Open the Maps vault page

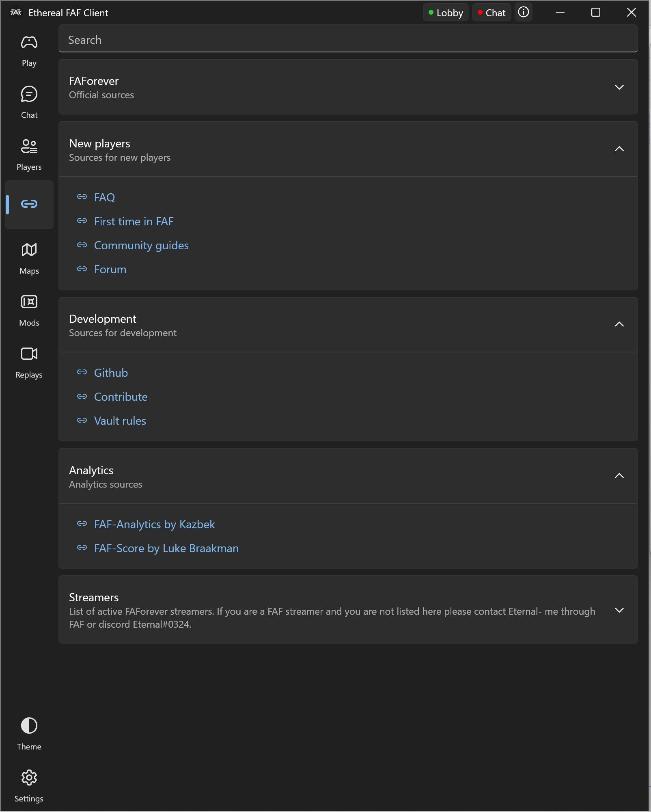29,258
